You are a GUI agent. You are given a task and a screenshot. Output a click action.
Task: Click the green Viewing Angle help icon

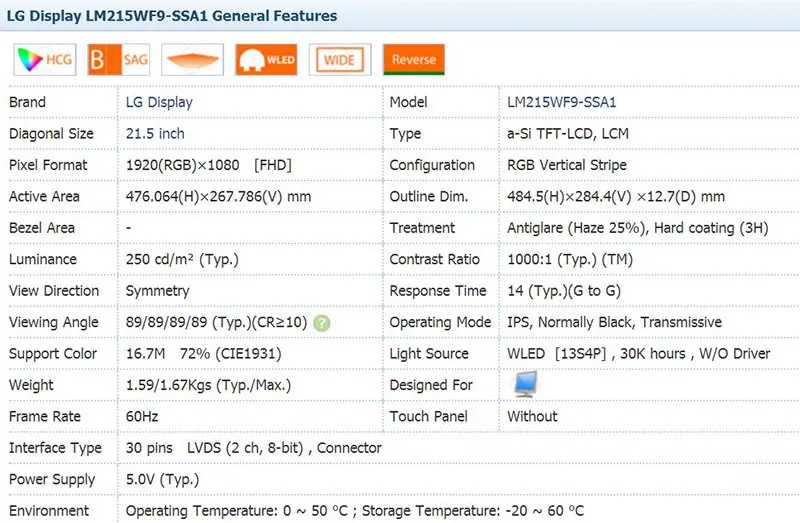(x=321, y=323)
